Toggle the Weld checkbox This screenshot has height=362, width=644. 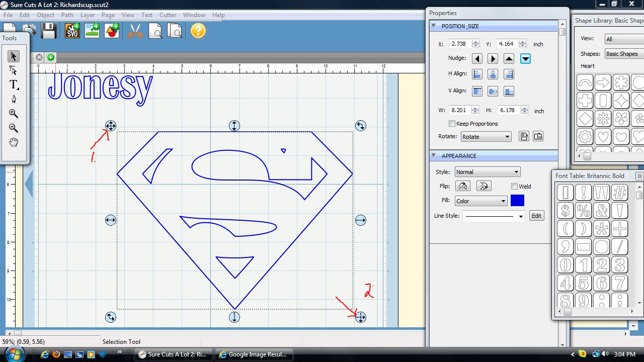click(x=514, y=187)
